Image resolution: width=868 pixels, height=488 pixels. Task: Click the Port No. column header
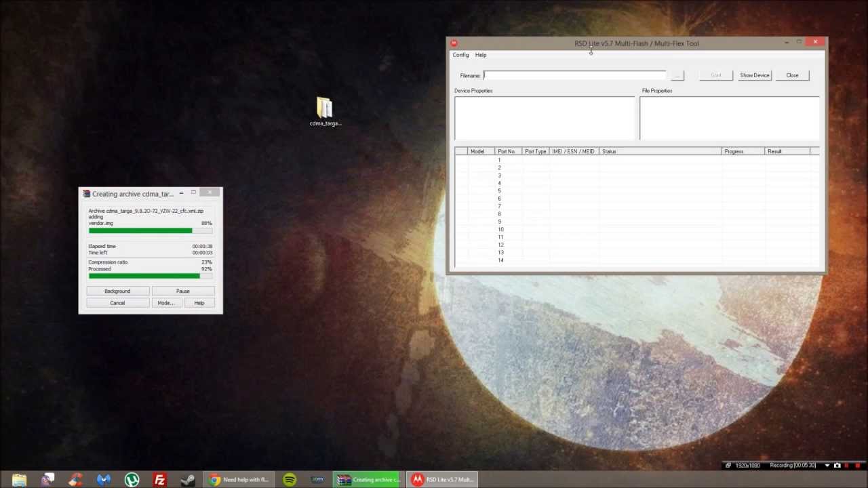[508, 151]
